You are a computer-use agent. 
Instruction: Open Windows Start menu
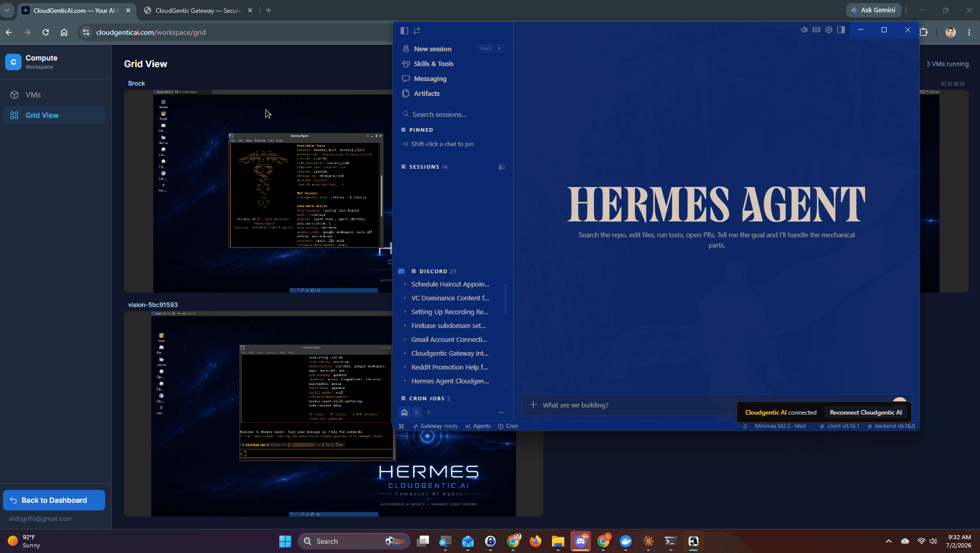pos(285,541)
